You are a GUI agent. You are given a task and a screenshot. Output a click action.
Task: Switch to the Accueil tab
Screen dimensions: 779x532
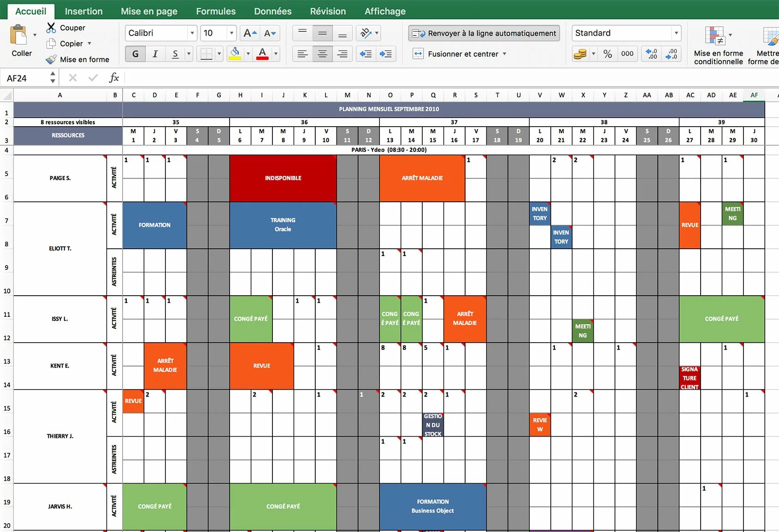pos(30,11)
